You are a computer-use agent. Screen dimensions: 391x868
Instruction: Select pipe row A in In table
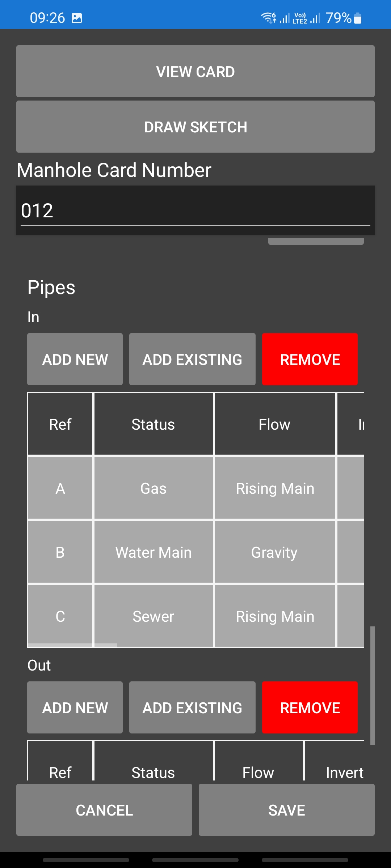tap(60, 488)
